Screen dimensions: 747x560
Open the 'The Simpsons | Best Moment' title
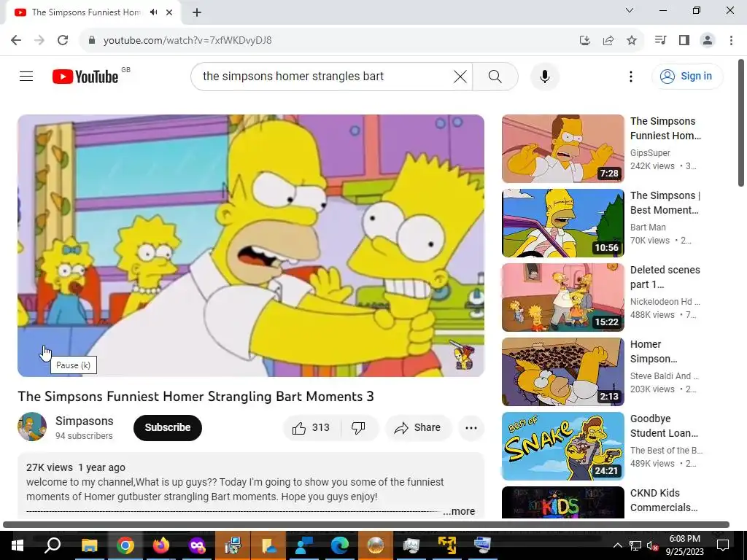[665, 203]
